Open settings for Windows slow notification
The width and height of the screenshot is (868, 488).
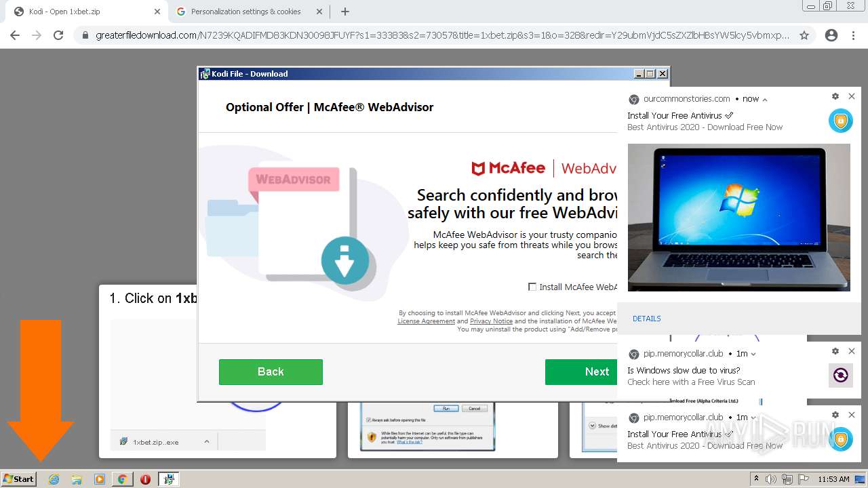tap(835, 351)
